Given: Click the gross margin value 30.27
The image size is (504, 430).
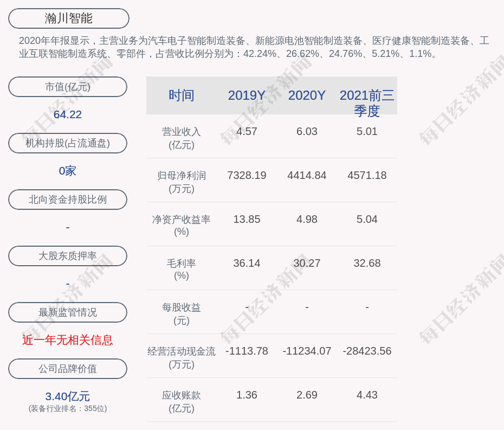Looking at the screenshot, I should [307, 263].
